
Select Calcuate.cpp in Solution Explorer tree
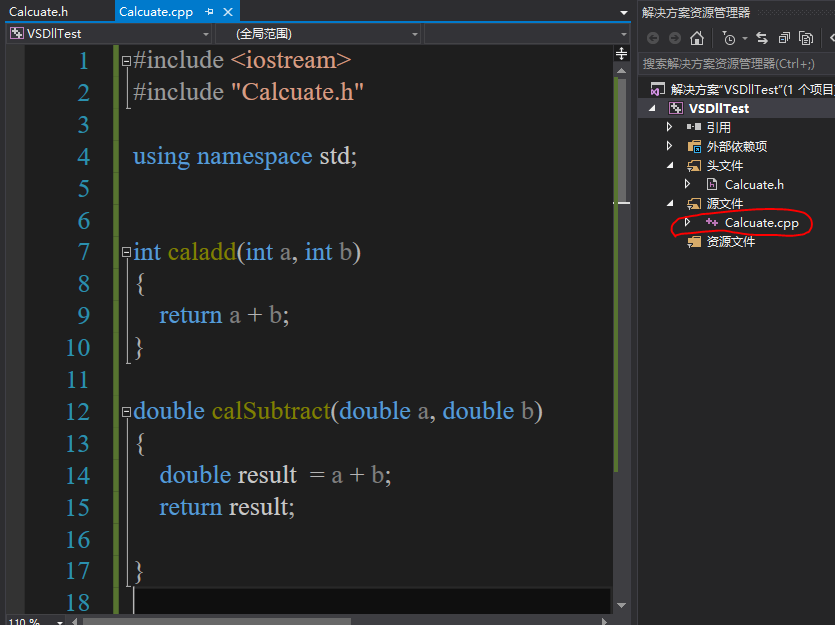pyautogui.click(x=762, y=223)
